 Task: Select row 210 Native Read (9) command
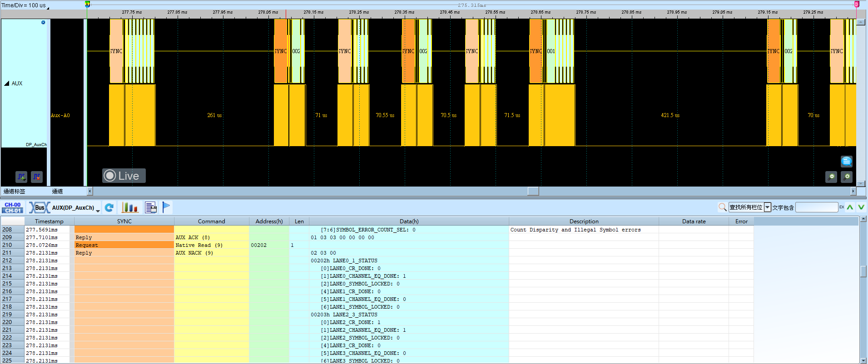(x=212, y=245)
